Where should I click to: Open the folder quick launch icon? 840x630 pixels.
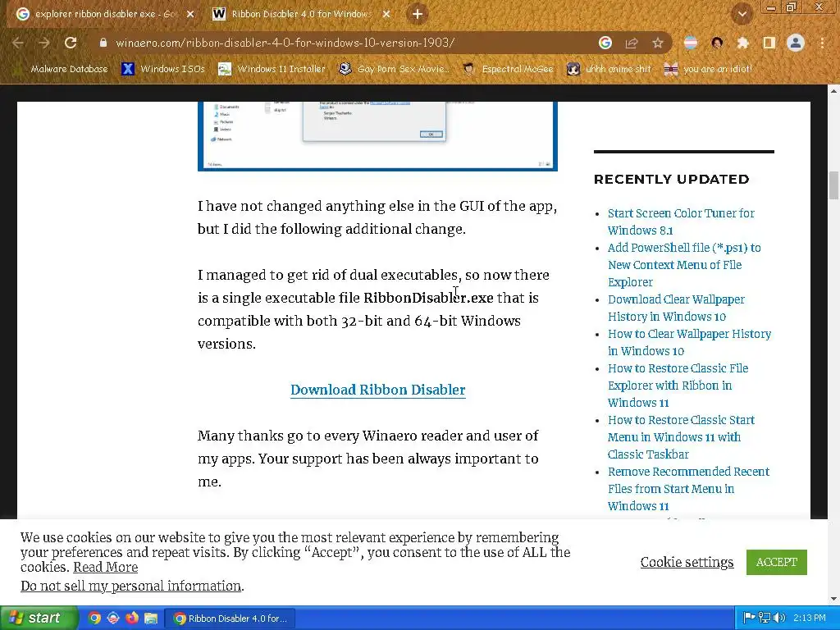pos(151,619)
